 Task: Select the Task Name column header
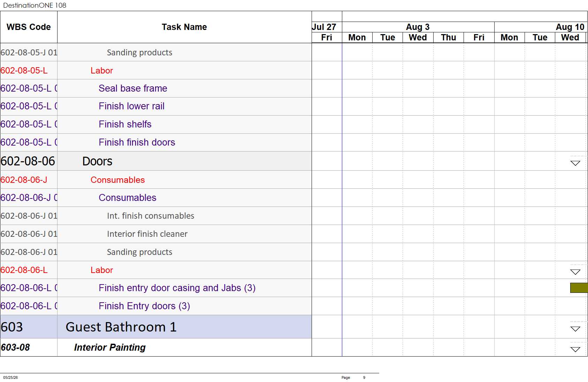coord(184,27)
